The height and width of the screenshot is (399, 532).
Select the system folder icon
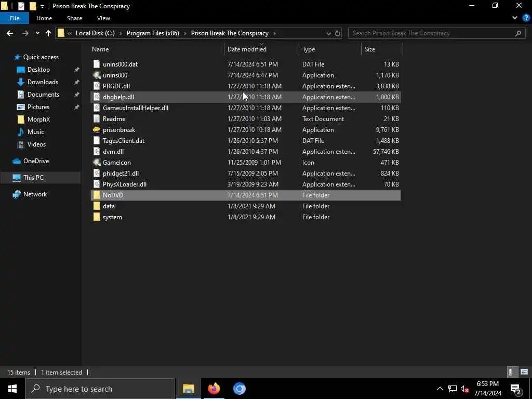click(x=97, y=217)
